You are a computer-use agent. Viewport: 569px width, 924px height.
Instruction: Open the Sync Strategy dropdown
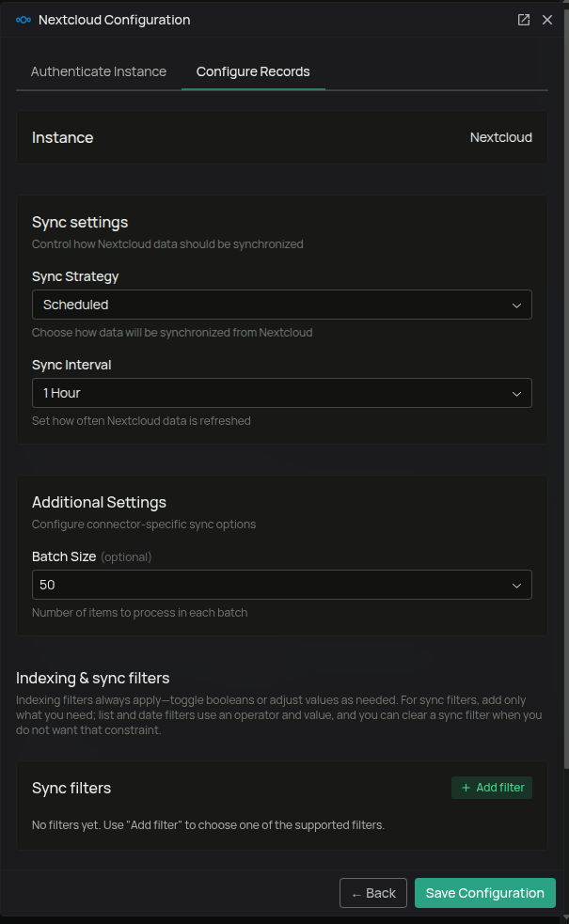pos(282,305)
